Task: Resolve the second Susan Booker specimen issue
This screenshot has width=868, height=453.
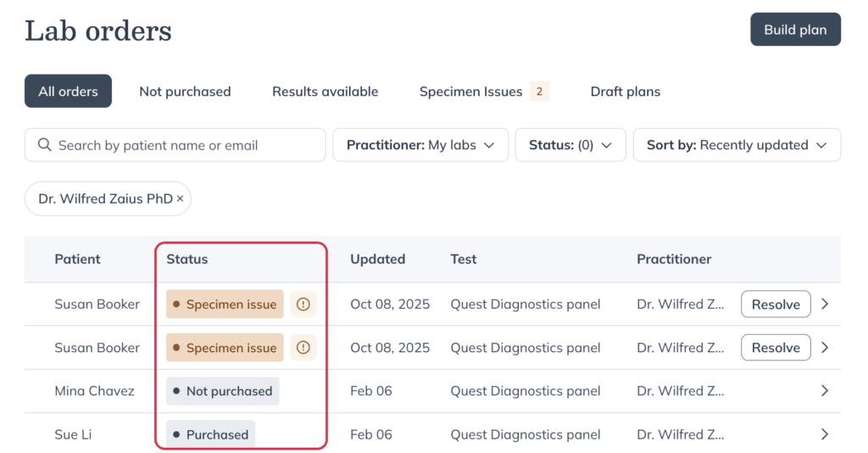Action: pyautogui.click(x=776, y=347)
